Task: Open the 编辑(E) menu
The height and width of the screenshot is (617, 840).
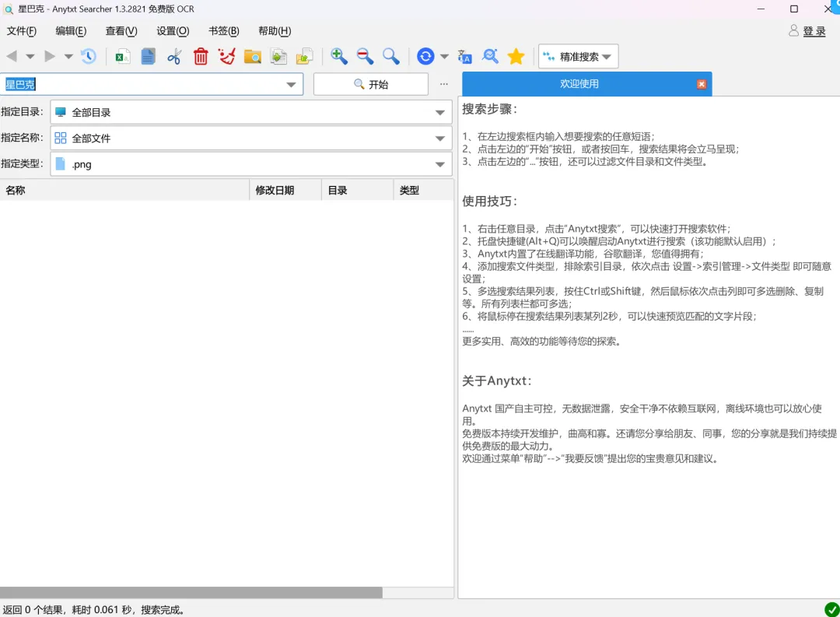Action: tap(71, 31)
